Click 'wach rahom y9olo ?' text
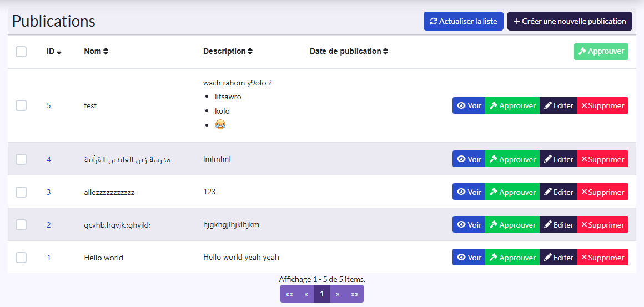The width and height of the screenshot is (644, 307). 238,83
